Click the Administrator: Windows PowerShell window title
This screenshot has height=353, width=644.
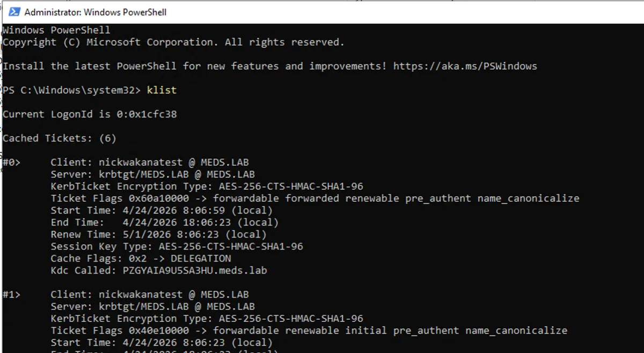click(x=96, y=12)
